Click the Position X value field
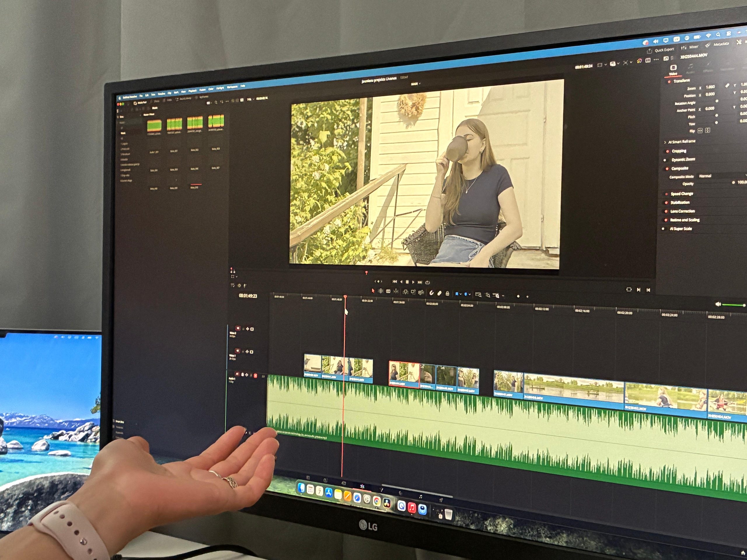 coord(711,94)
